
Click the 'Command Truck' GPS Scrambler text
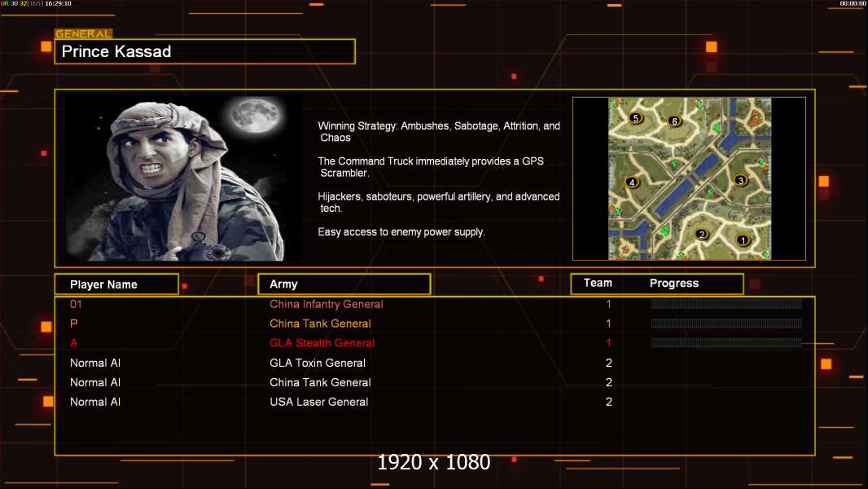point(431,167)
